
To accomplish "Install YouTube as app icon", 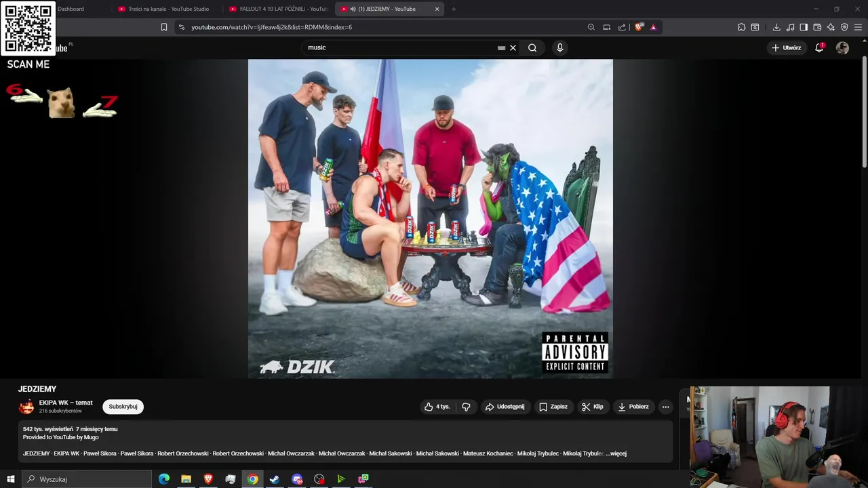I will point(607,27).
